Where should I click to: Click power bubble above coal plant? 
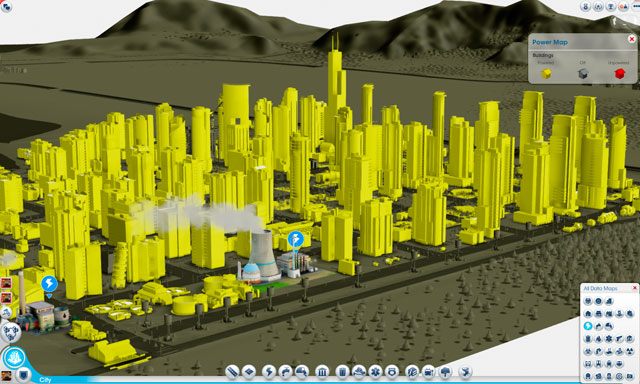[x=49, y=284]
